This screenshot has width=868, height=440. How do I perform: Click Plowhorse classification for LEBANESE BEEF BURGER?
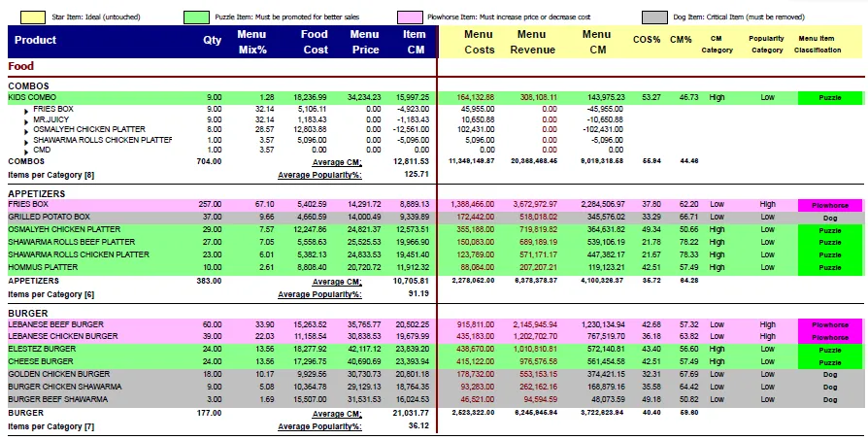(830, 324)
